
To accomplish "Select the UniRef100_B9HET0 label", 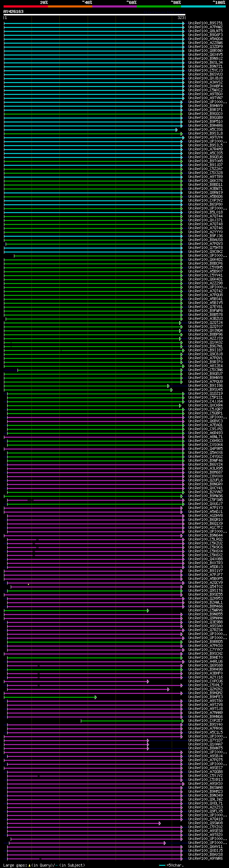I will 205,658.
